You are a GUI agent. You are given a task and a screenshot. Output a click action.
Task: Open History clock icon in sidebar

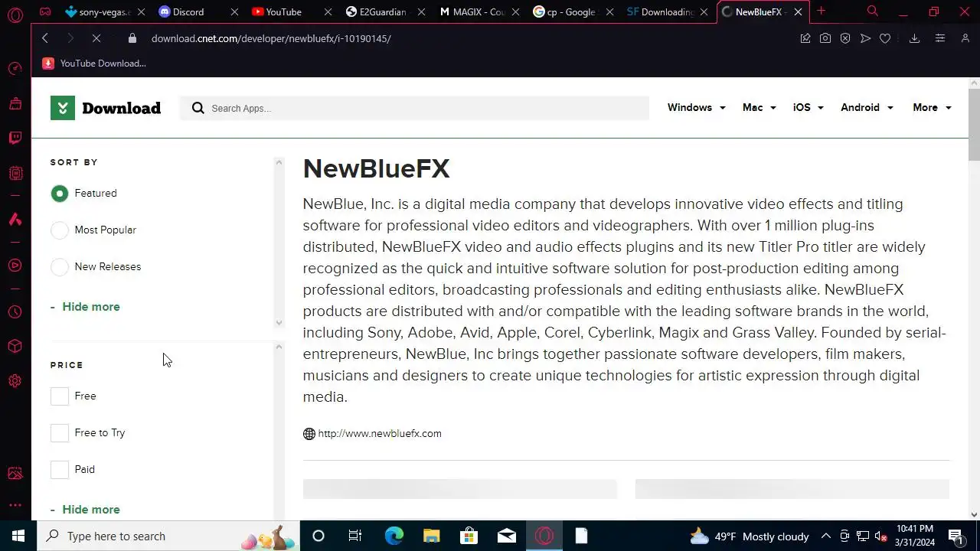pos(15,312)
